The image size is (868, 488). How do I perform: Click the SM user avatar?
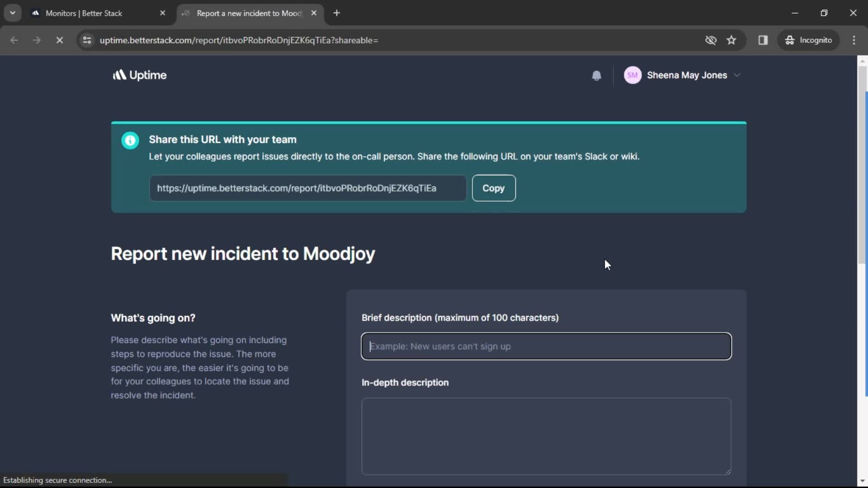tap(632, 75)
